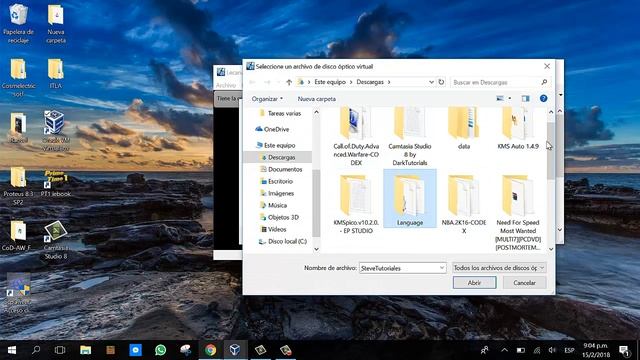Switch to VirtualBox on taskbar
640x360 pixels.
235,350
